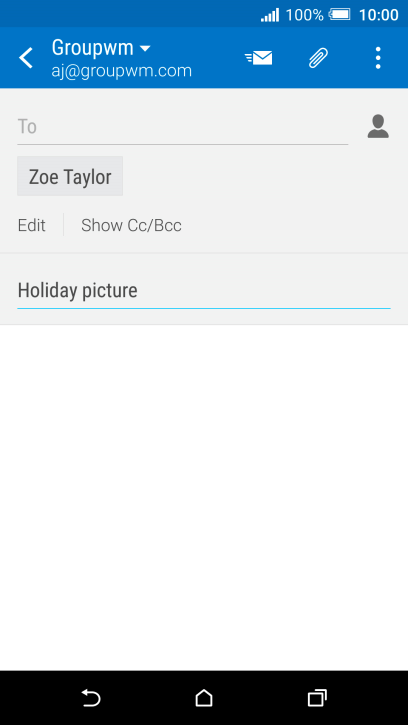
Task: Tap the Groupwm account title
Action: point(93,48)
